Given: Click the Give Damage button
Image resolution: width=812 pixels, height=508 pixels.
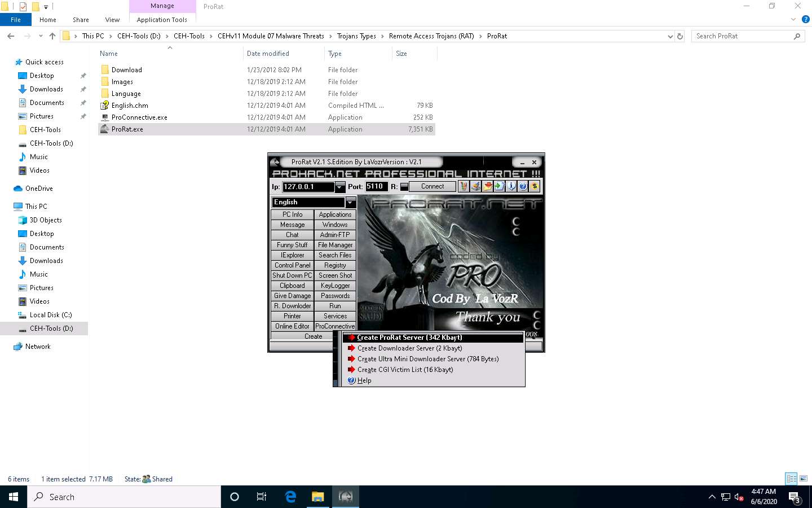Looking at the screenshot, I should 292,296.
